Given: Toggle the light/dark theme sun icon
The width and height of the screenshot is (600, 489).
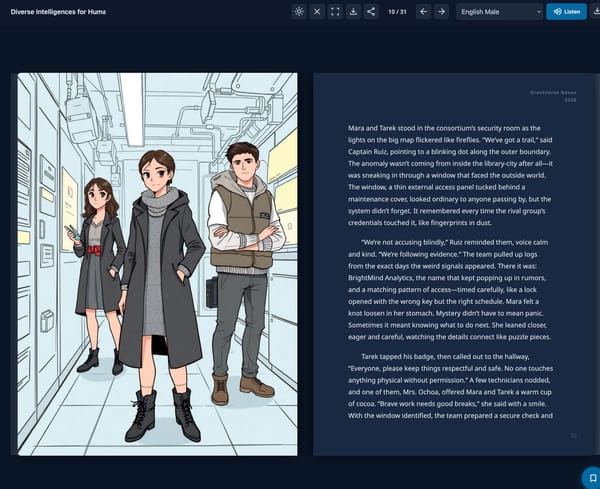Looking at the screenshot, I should (299, 11).
